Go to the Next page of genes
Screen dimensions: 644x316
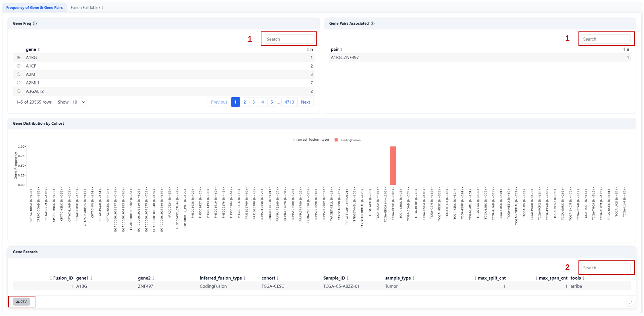[x=305, y=102]
